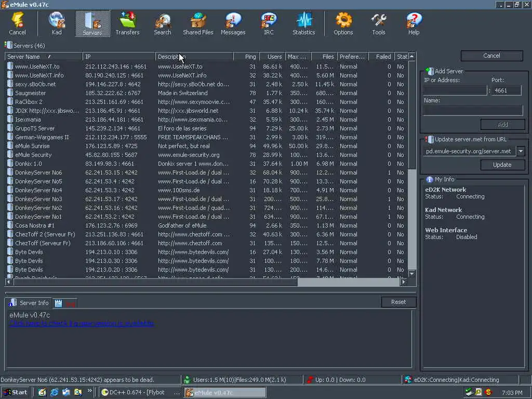The height and width of the screenshot is (399, 532).
Task: Click the Internet Explorer quick launch icon
Action: 54,392
